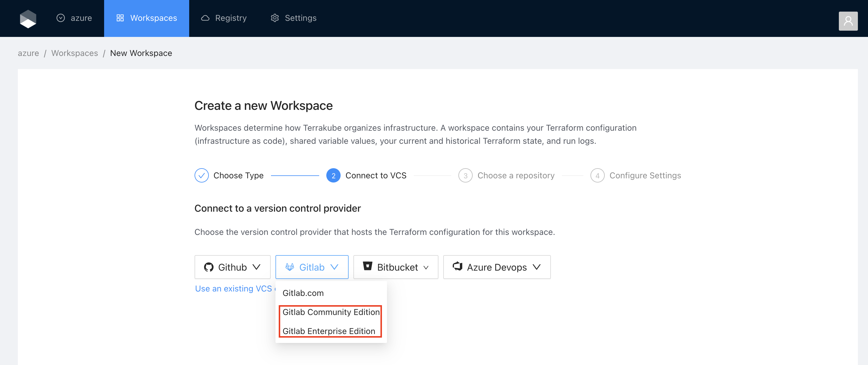Expand the Github dropdown arrow
868x365 pixels.
(x=256, y=267)
